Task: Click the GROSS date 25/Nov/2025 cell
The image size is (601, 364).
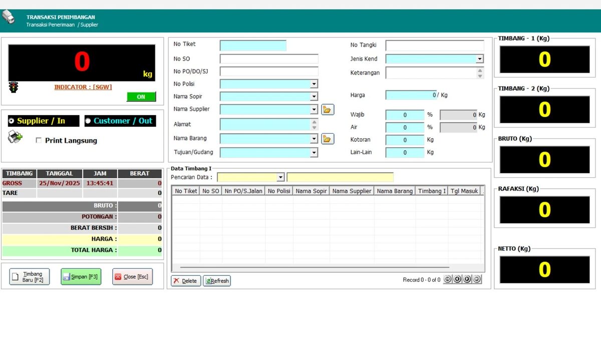Action: pyautogui.click(x=60, y=183)
